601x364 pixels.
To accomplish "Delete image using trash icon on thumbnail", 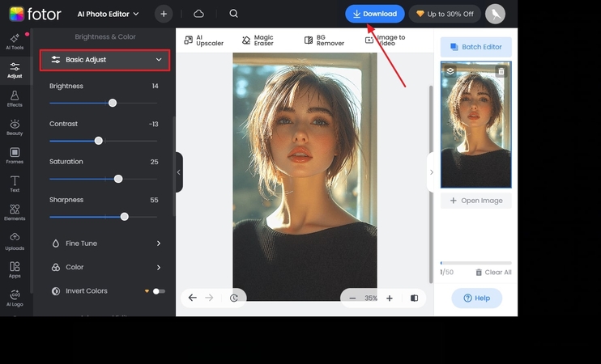I will click(501, 71).
